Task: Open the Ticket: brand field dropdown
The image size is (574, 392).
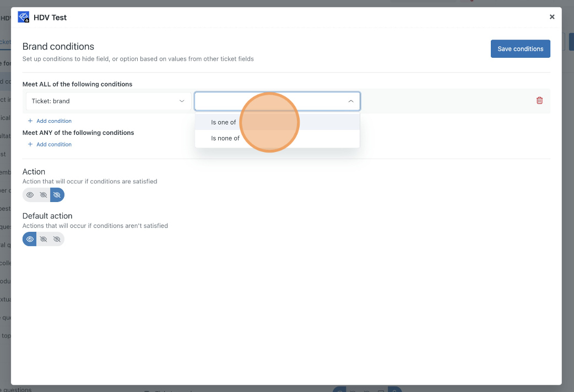Action: pos(105,101)
